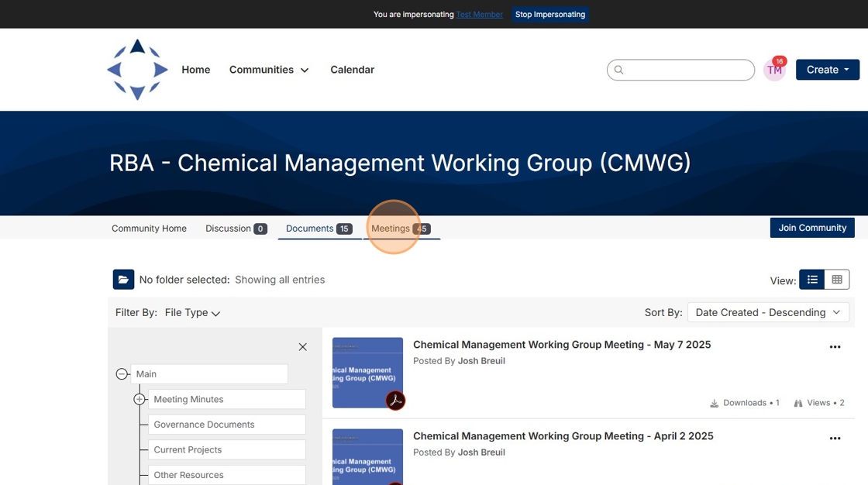The height and width of the screenshot is (485, 868).
Task: Click the compass logo icon
Action: click(x=137, y=69)
